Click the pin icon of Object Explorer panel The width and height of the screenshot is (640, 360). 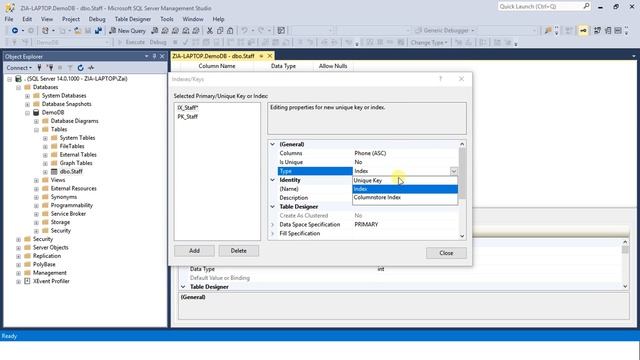[154, 56]
